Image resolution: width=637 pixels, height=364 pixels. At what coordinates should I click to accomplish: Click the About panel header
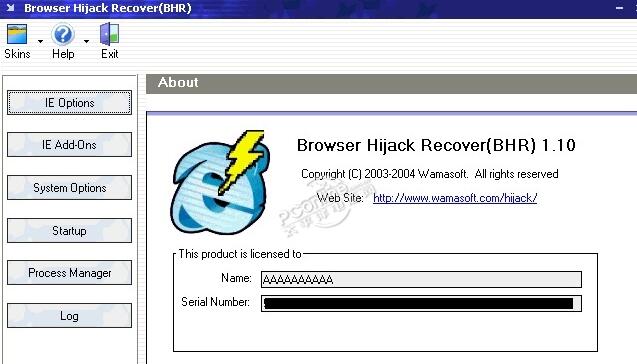point(391,83)
